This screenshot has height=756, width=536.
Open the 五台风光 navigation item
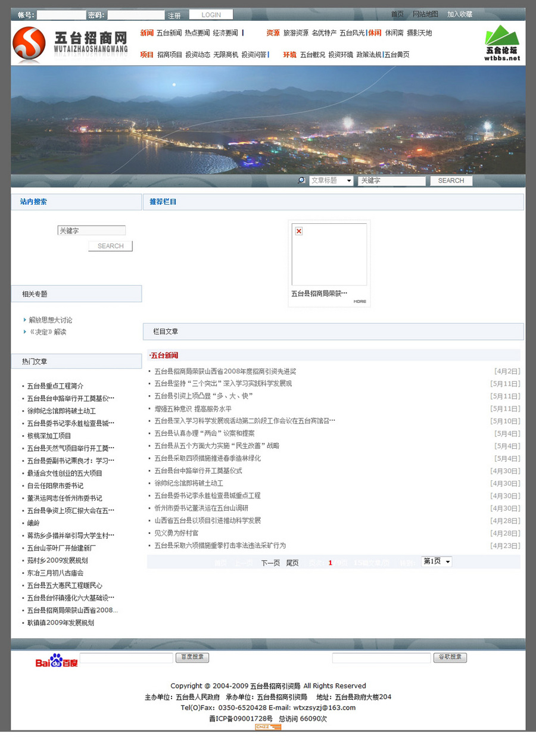[x=352, y=33]
